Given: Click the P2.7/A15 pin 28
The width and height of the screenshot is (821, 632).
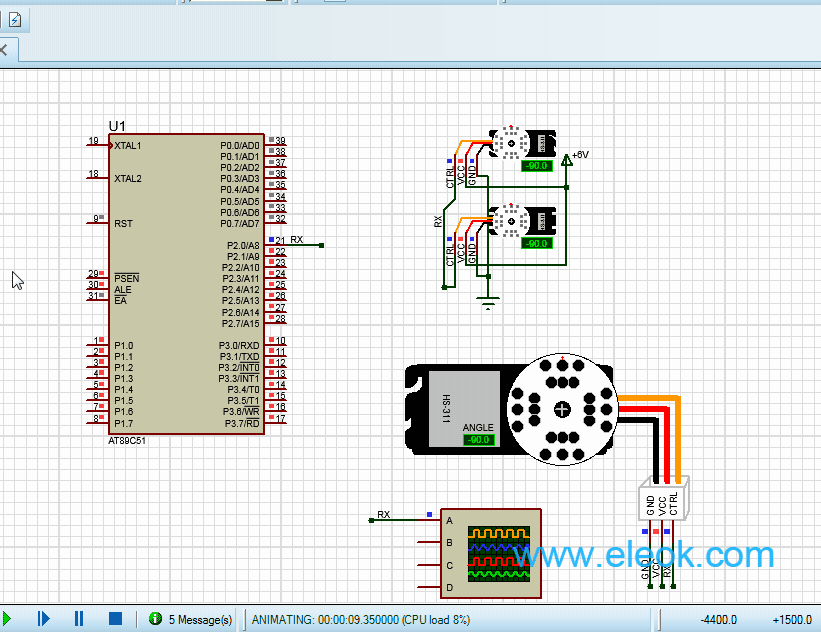Looking at the screenshot, I should point(275,323).
